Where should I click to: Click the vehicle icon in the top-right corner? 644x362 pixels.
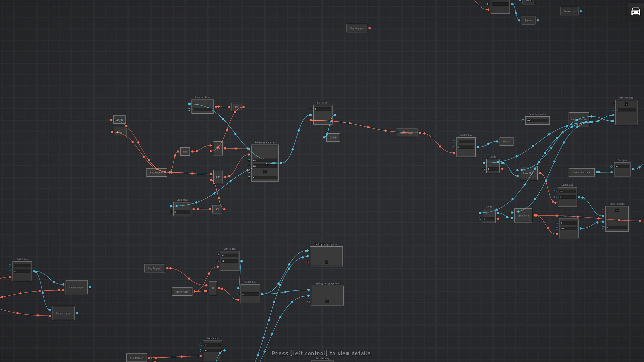pos(635,11)
